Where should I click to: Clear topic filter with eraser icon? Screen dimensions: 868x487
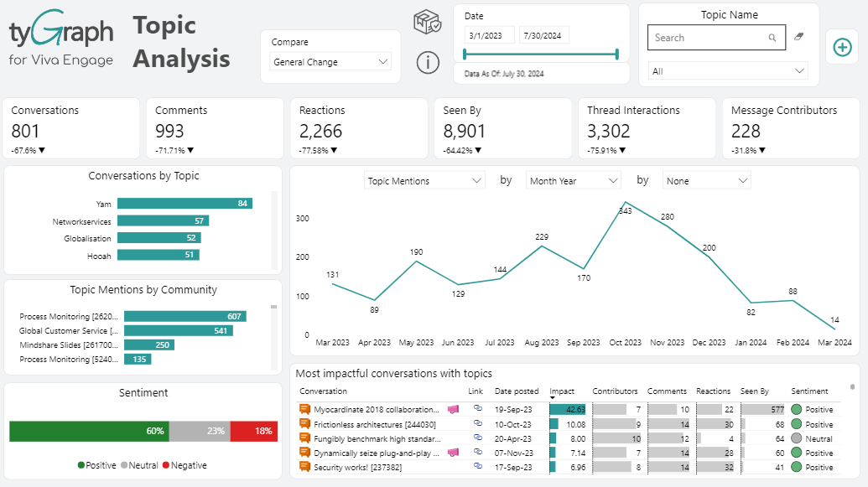[x=798, y=37]
